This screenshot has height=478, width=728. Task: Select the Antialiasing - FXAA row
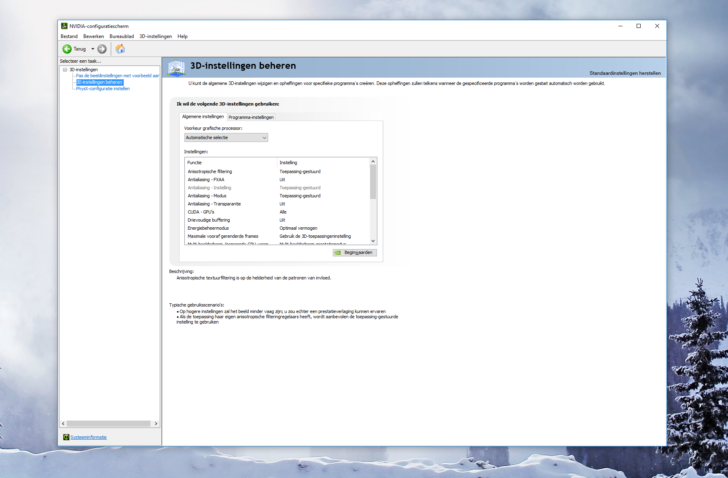277,180
